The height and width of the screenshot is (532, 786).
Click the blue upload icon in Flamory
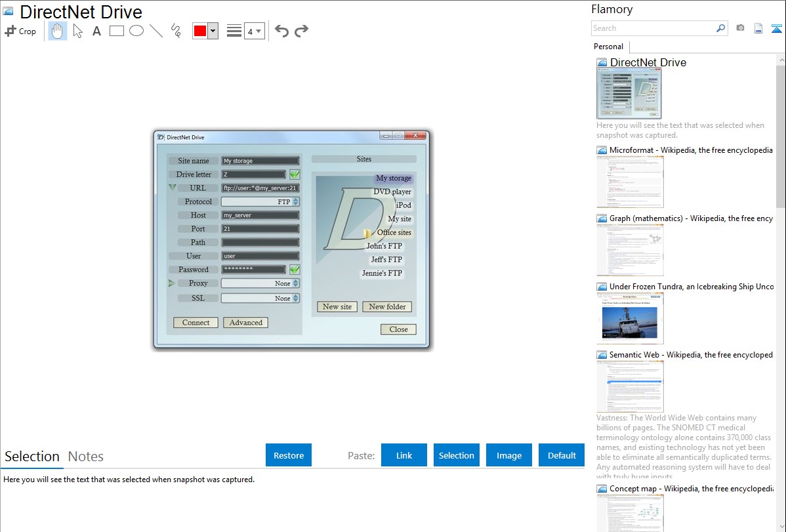pyautogui.click(x=776, y=28)
